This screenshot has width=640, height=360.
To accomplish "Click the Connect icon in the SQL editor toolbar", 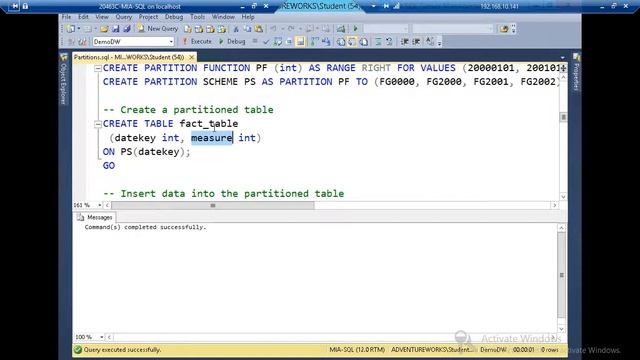I will 71,42.
